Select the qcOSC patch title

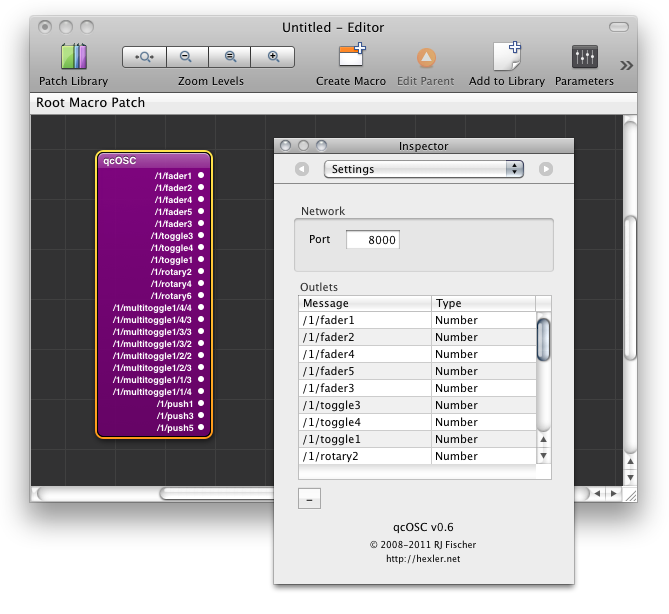(x=120, y=161)
